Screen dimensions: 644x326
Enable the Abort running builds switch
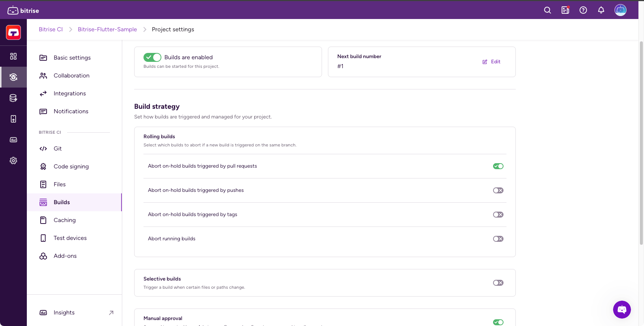point(498,239)
